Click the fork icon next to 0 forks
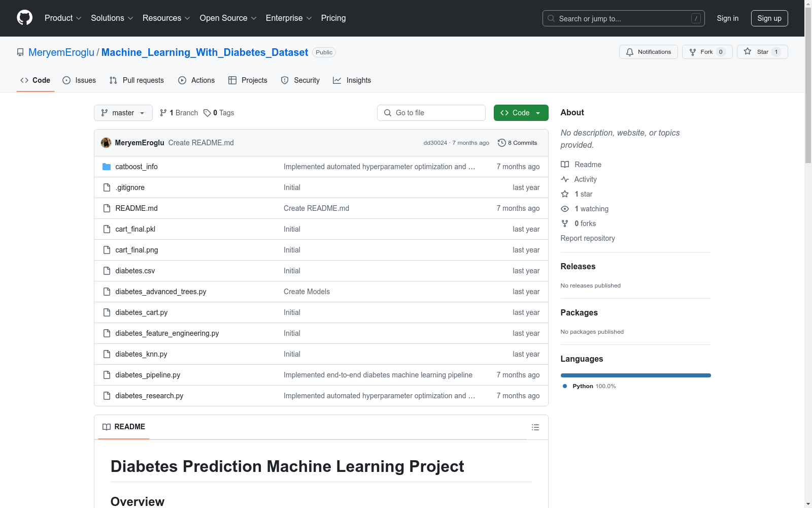This screenshot has width=812, height=508. (x=565, y=224)
